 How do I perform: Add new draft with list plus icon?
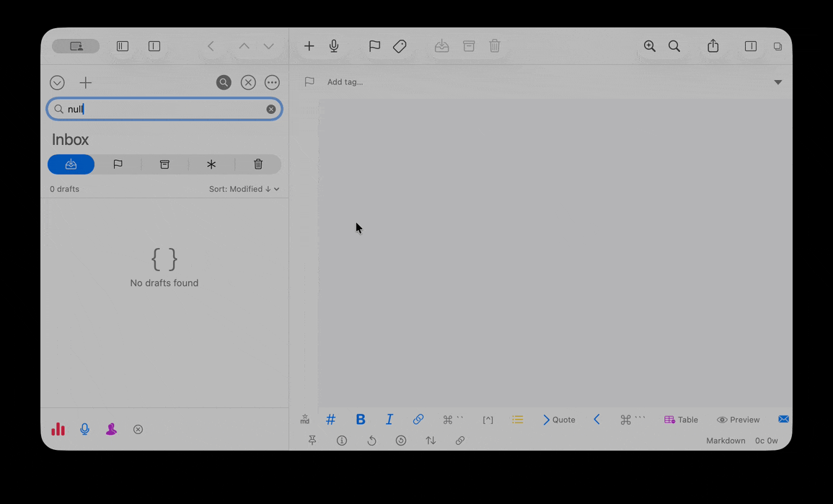pos(86,83)
